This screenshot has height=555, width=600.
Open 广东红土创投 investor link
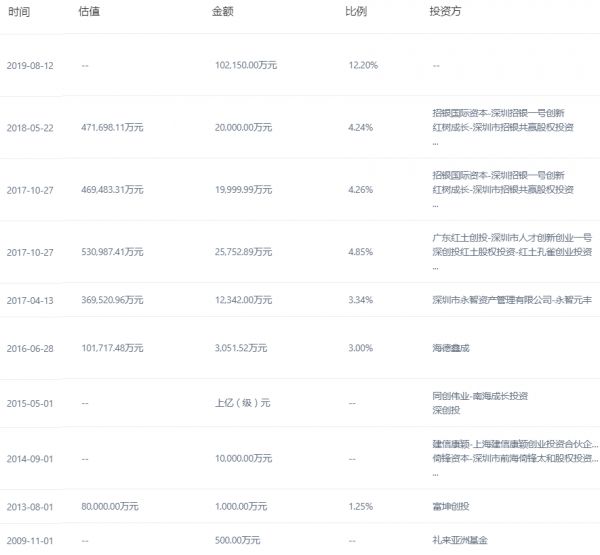tap(512, 238)
